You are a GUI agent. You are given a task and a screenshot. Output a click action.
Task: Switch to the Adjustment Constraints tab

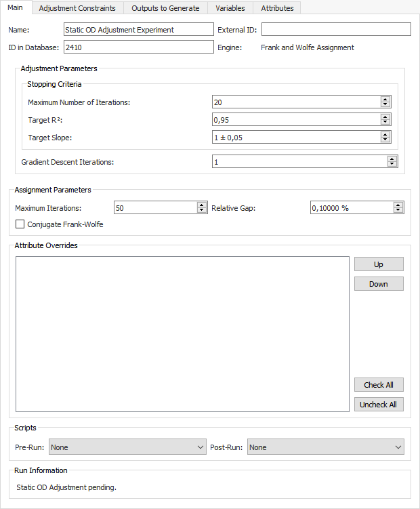(x=78, y=8)
